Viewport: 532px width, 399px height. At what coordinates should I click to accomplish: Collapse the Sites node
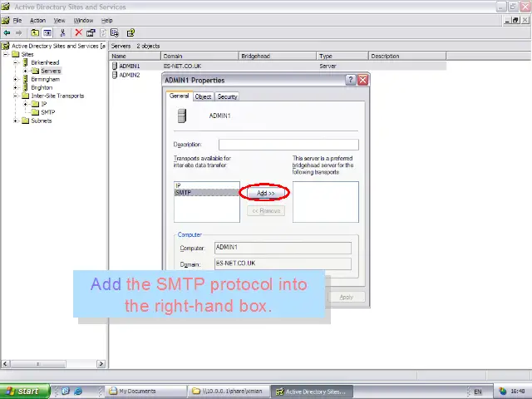pyautogui.click(x=6, y=54)
